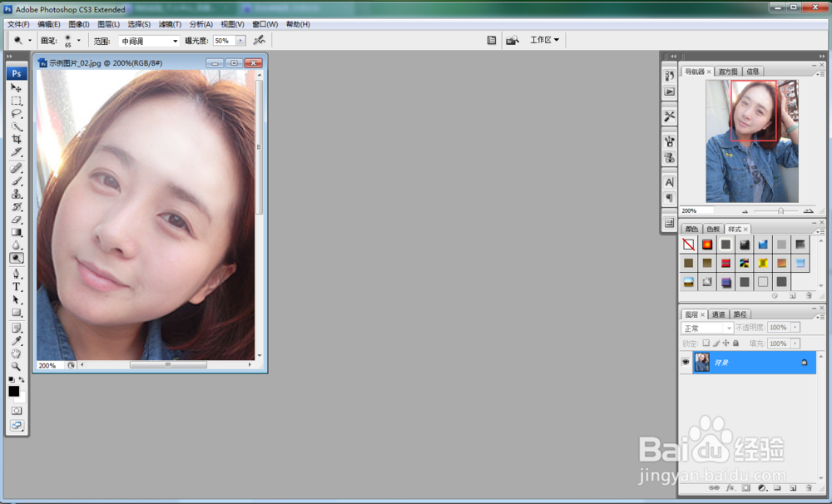Viewport: 832px width, 504px height.
Task: Select the Brush tool
Action: click(x=17, y=181)
